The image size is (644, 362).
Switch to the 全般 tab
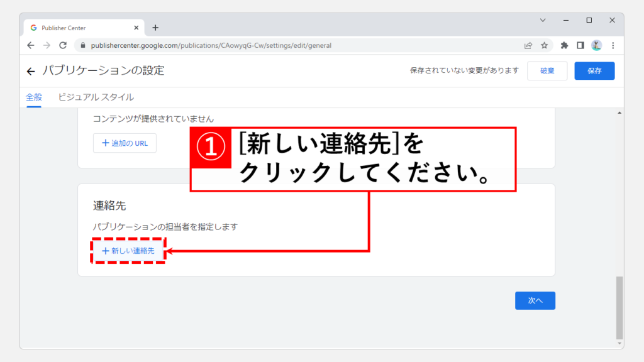[x=34, y=97]
